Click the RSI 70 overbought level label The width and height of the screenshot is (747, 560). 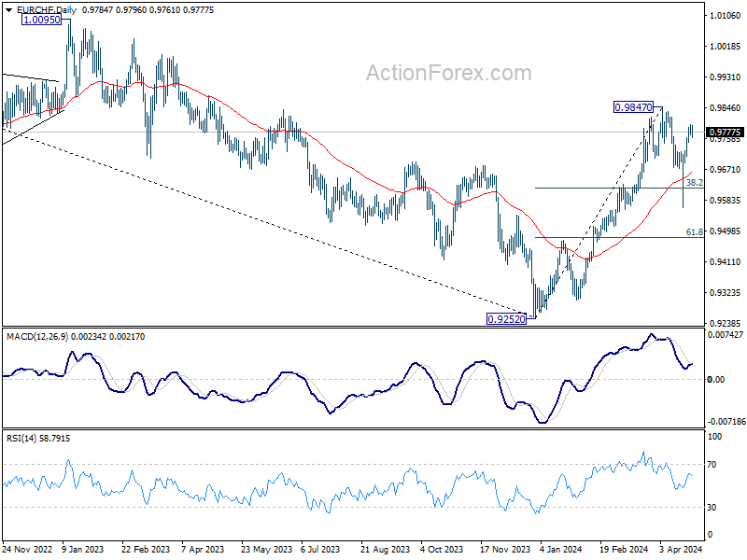point(712,464)
